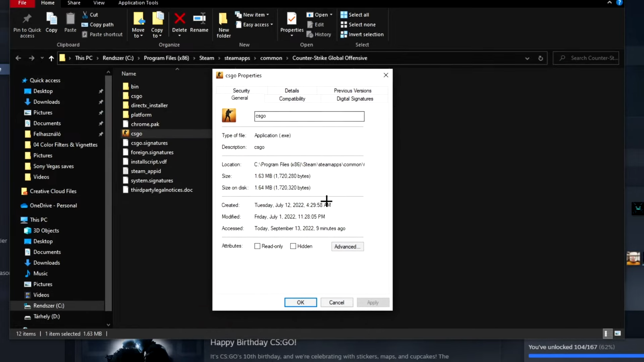This screenshot has width=644, height=362.
Task: Switch to the Share ribbon tab
Action: 74,3
